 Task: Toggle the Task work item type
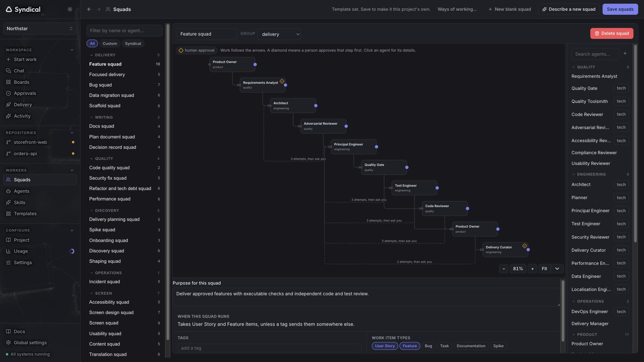pyautogui.click(x=444, y=346)
